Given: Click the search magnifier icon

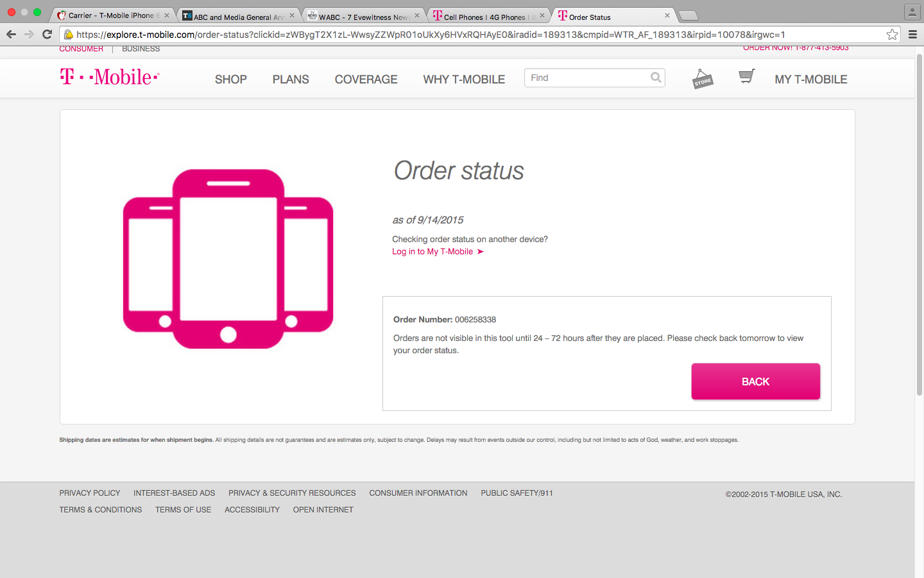Looking at the screenshot, I should point(656,78).
